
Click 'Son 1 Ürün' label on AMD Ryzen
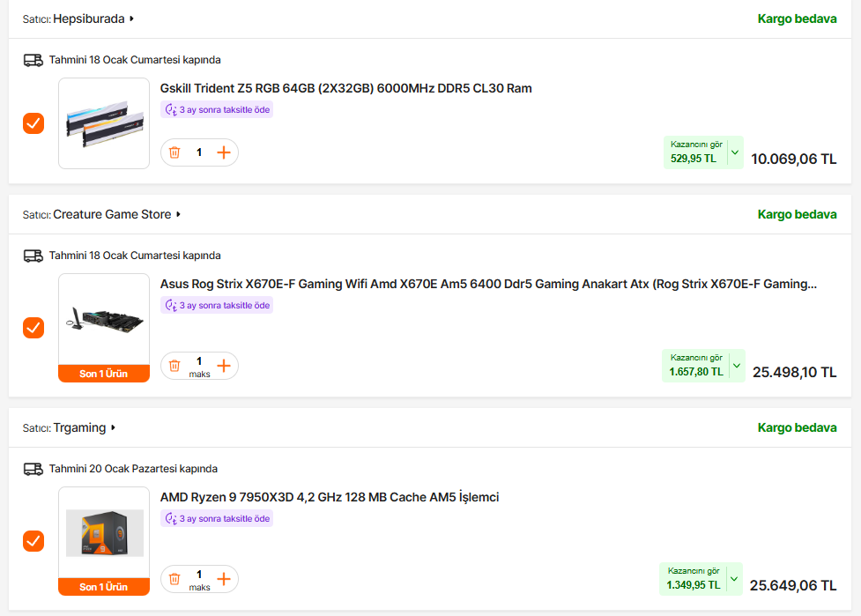coord(104,587)
